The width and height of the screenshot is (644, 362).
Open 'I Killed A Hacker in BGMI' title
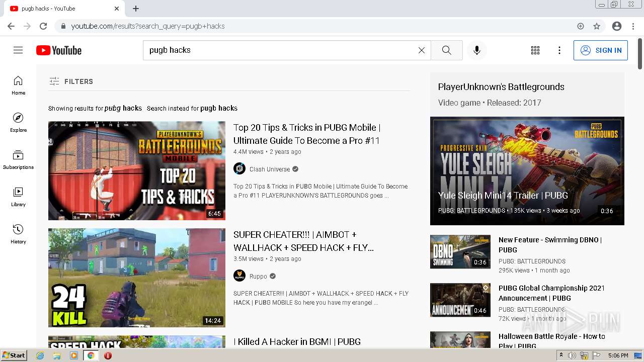click(x=297, y=342)
